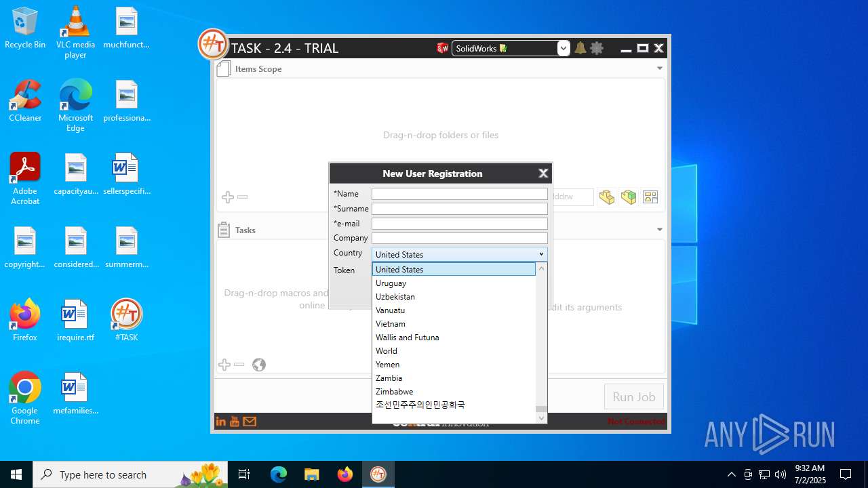Click the volume icon in system tray
The image size is (868, 488).
click(781, 474)
